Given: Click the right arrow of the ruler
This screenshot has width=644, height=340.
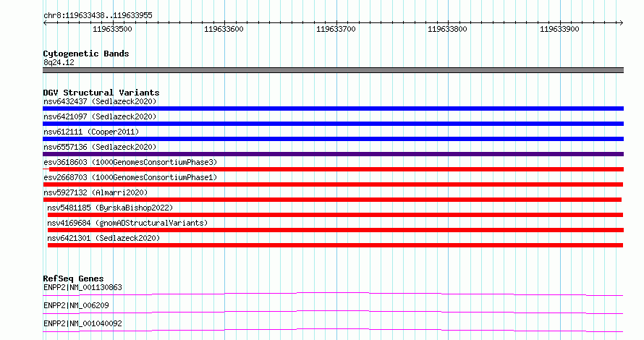Looking at the screenshot, I should 621,23.
